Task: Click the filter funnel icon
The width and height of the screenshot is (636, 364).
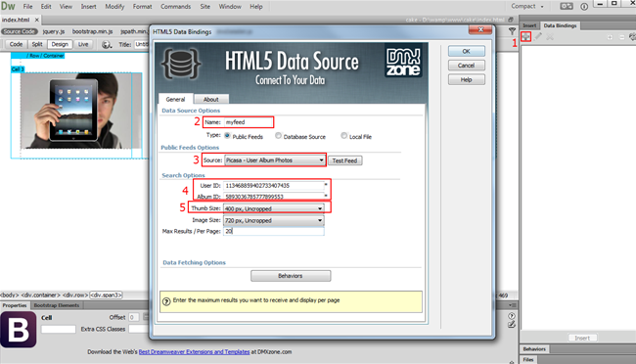Action: tap(512, 31)
